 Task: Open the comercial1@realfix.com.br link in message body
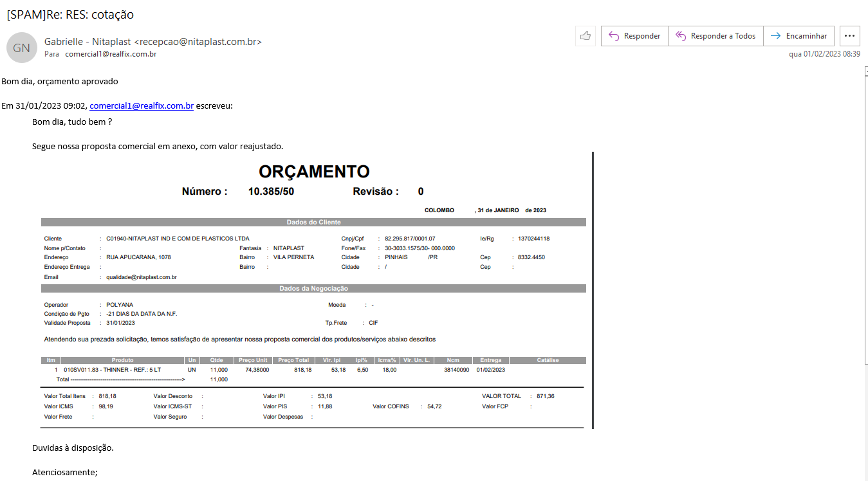[142, 106]
